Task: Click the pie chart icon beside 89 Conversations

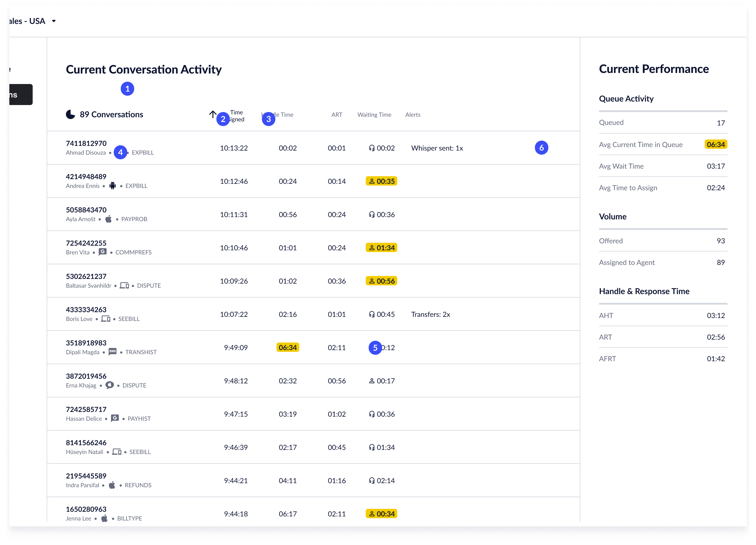Action: point(70,115)
